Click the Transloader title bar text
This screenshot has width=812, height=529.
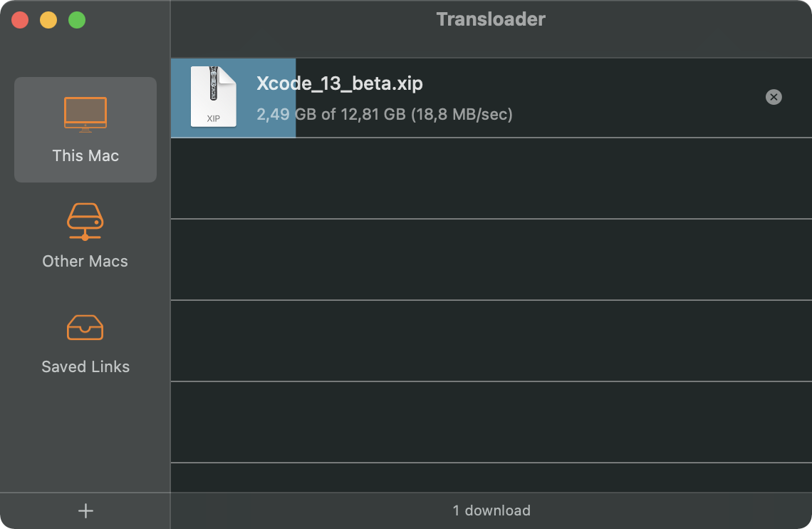coord(491,19)
